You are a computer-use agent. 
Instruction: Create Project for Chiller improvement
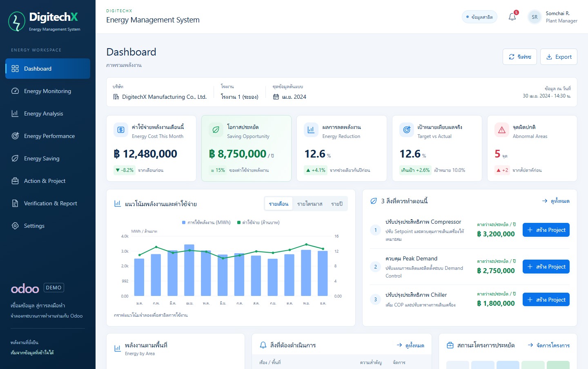(546, 300)
